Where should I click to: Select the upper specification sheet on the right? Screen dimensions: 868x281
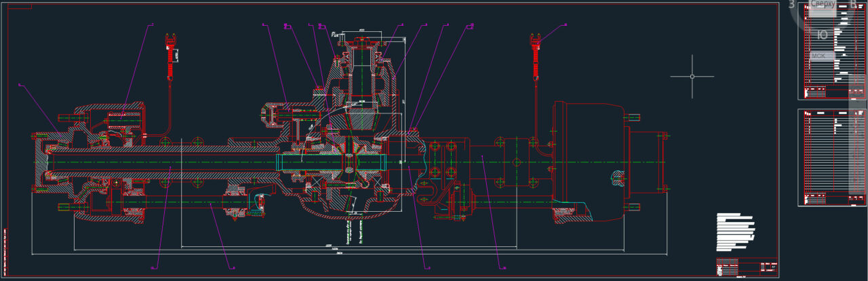[832, 51]
